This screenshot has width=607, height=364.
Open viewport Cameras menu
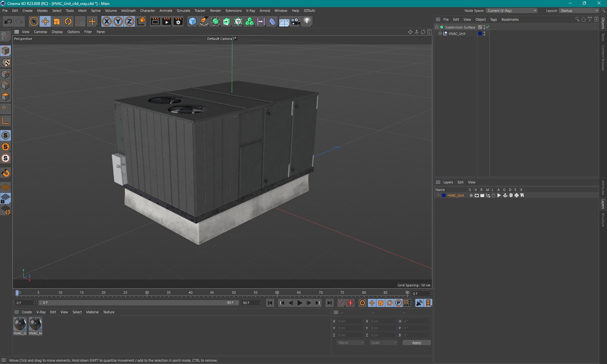(40, 32)
